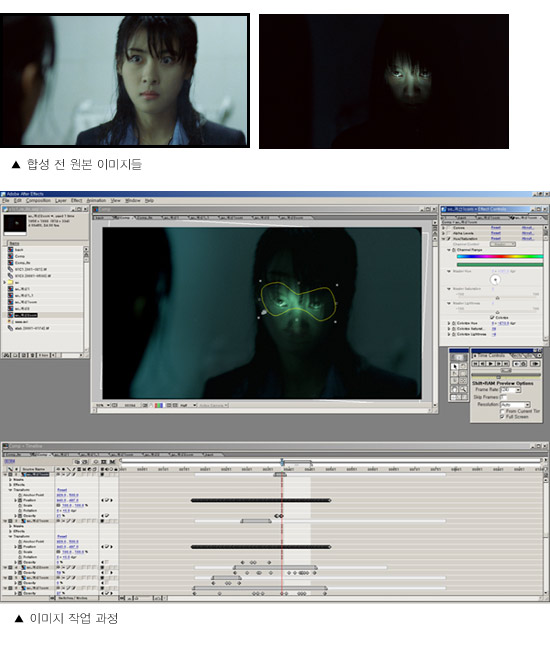The image size is (550, 659).
Task: Select the Rotation tool in tools palette
Action: (463, 366)
